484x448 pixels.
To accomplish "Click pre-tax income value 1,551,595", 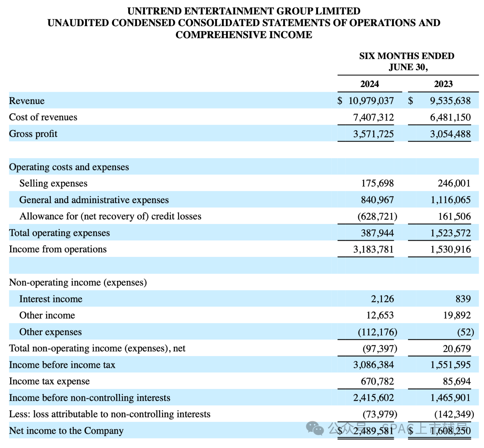I will coord(451,365).
